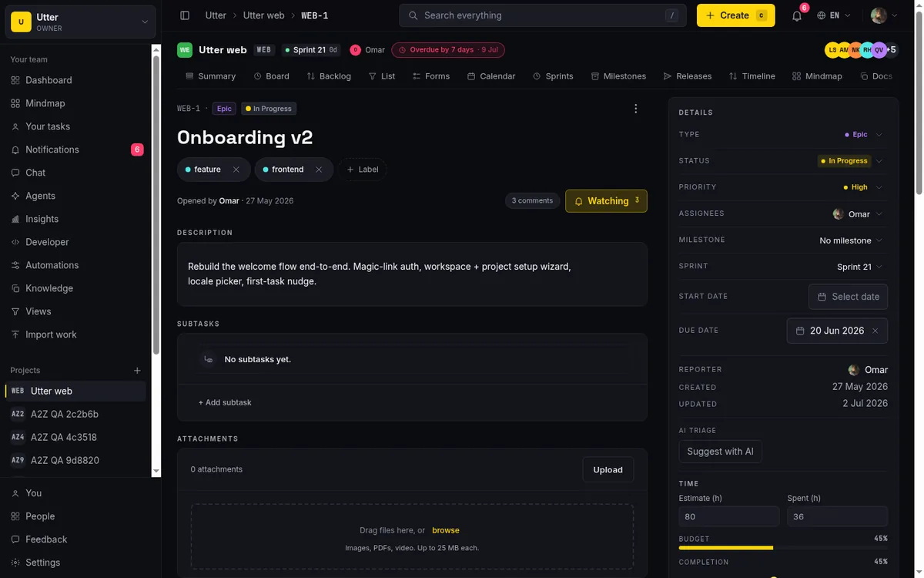Click the WE project avatar icon

185,50
